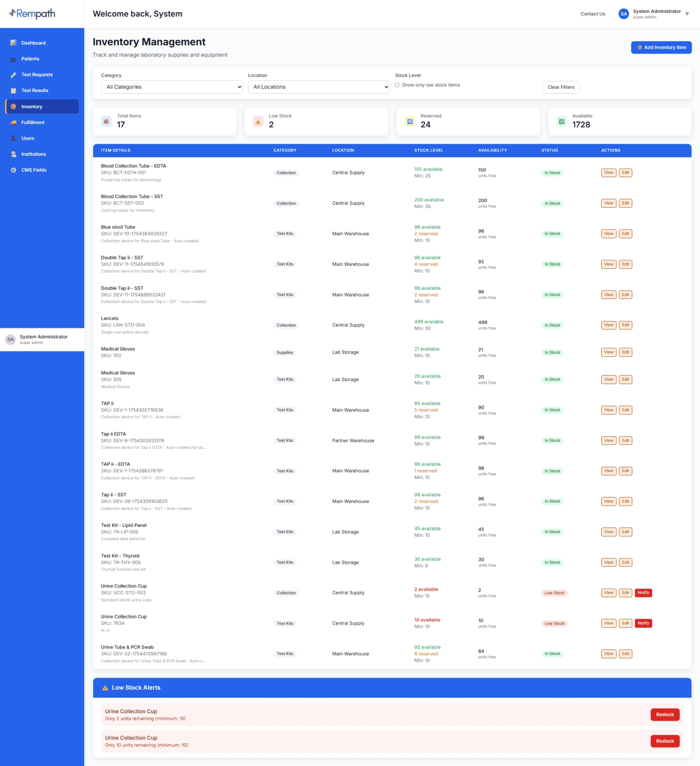Image resolution: width=700 pixels, height=766 pixels.
Task: Open Test Results in the sidebar
Action: click(35, 90)
